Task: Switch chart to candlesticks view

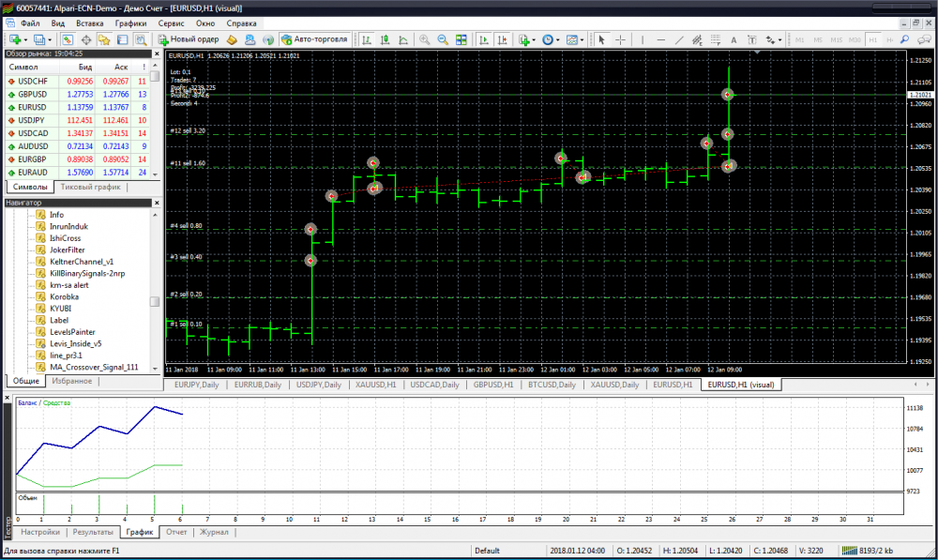Action: pos(383,40)
